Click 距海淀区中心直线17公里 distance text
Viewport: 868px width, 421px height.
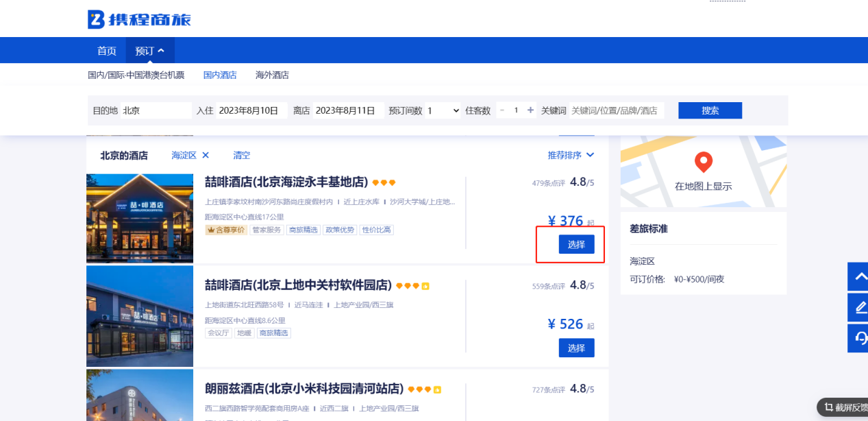[245, 217]
